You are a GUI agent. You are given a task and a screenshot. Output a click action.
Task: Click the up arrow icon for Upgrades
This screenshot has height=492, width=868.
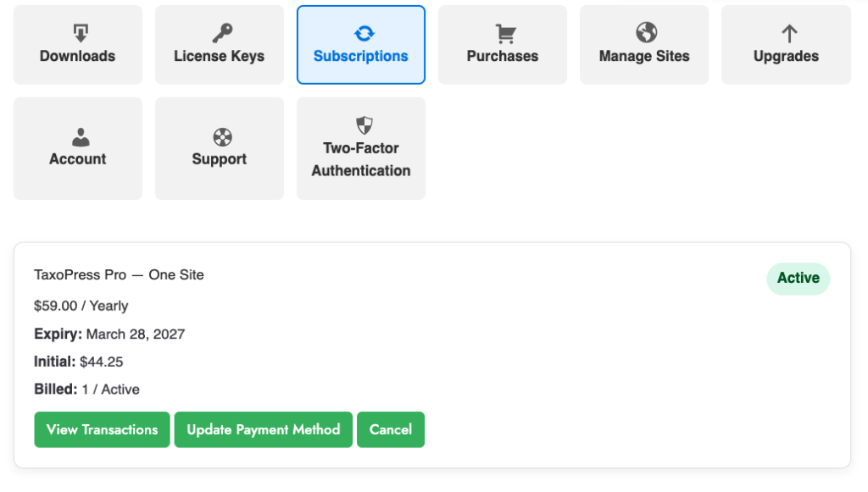[x=787, y=33]
